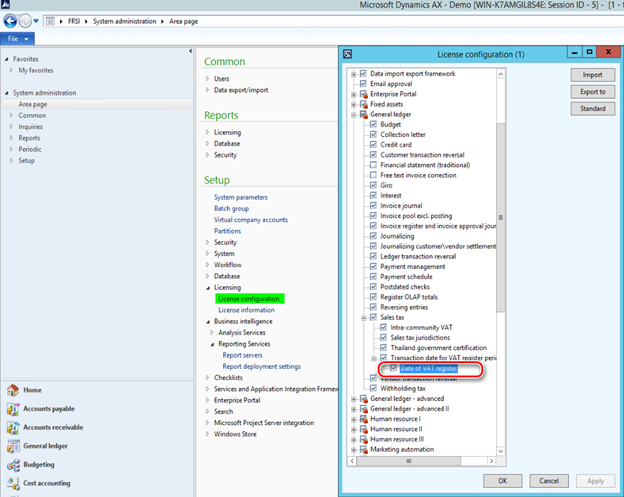Open Accounts receivable module icon
This screenshot has height=497, width=624.
pyautogui.click(x=13, y=427)
